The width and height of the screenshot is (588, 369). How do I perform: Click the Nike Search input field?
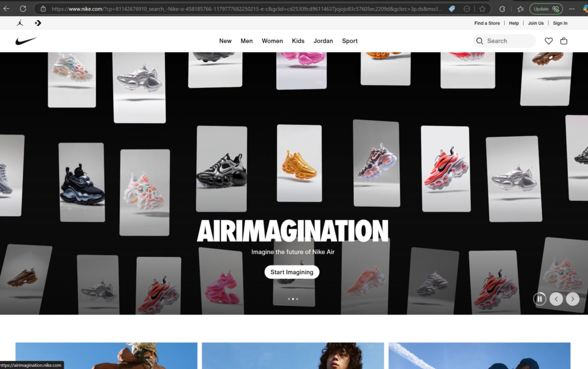509,41
